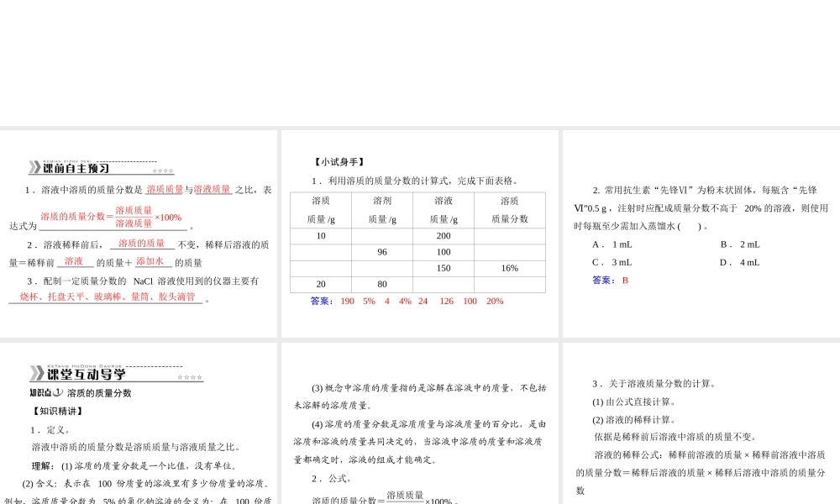Click the red answer 溶质的质量 in item 2
The image size is (840, 504).
pos(141,244)
